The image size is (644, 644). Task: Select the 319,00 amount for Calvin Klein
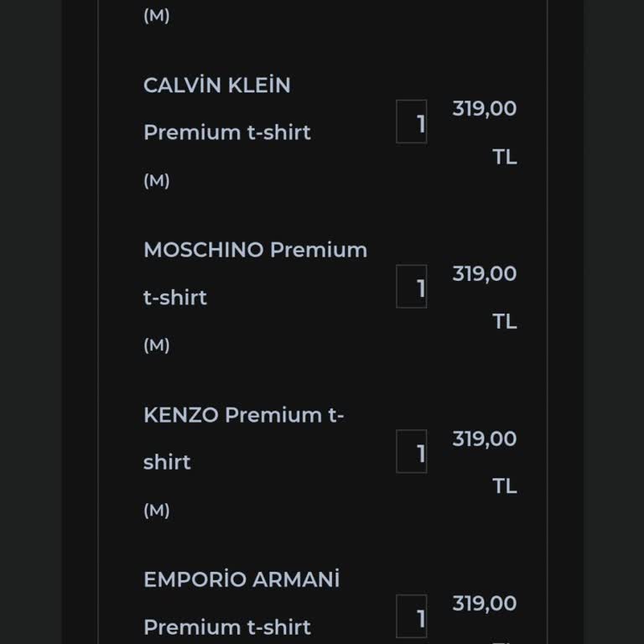(484, 109)
